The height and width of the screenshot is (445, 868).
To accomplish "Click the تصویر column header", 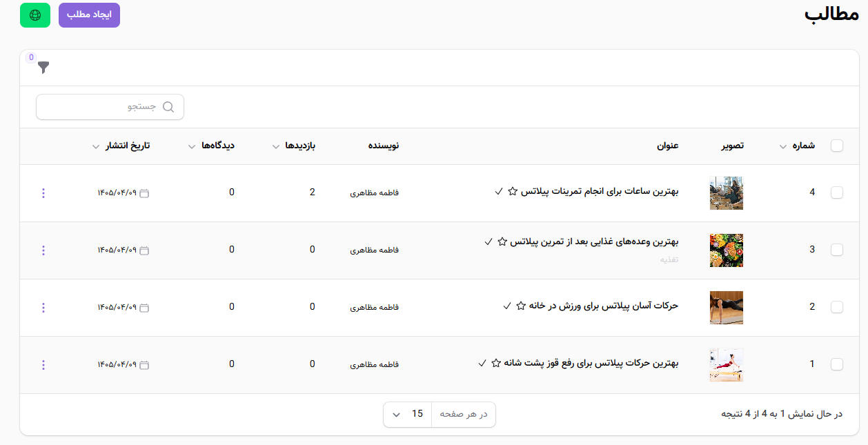I will point(733,146).
